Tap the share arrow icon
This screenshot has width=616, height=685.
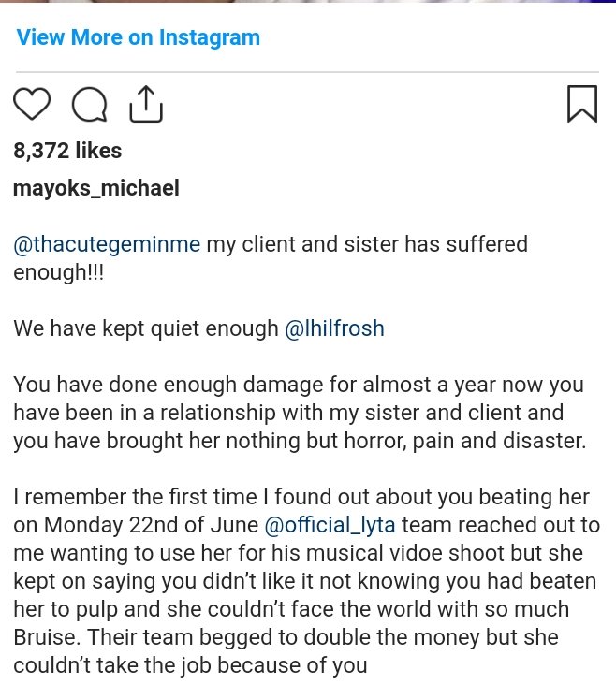click(145, 105)
